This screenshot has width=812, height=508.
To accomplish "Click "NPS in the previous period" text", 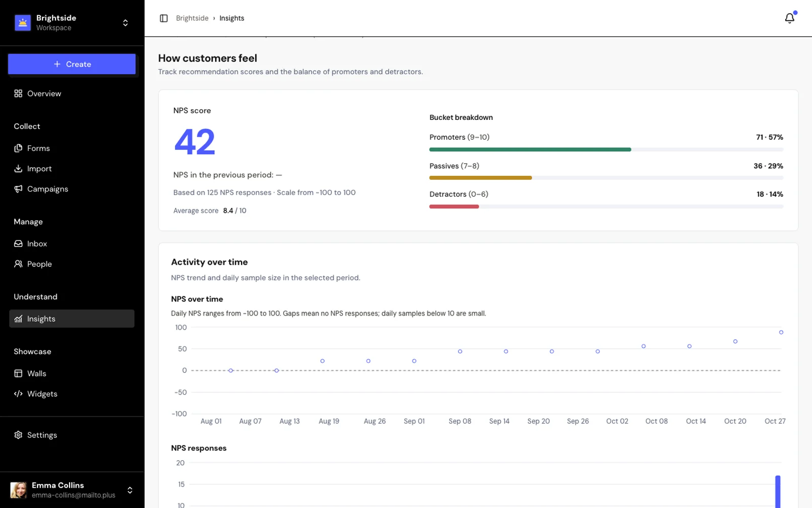I will (223, 175).
